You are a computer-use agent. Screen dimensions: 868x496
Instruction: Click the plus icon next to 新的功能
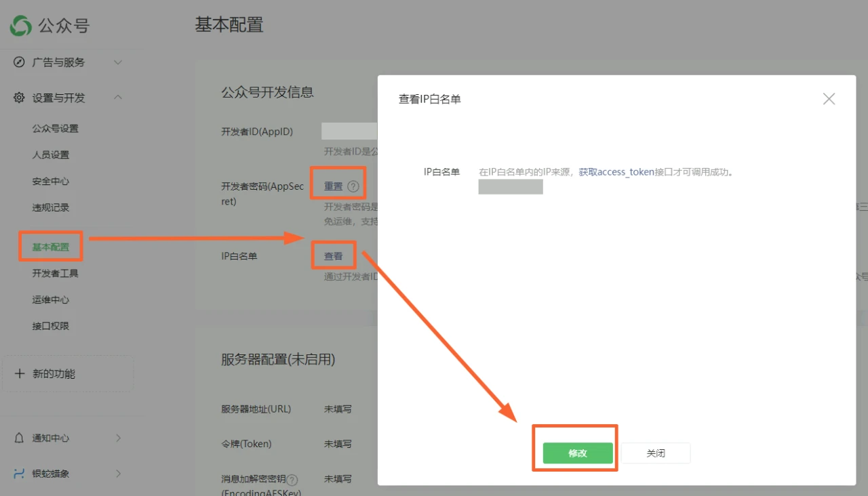click(19, 373)
